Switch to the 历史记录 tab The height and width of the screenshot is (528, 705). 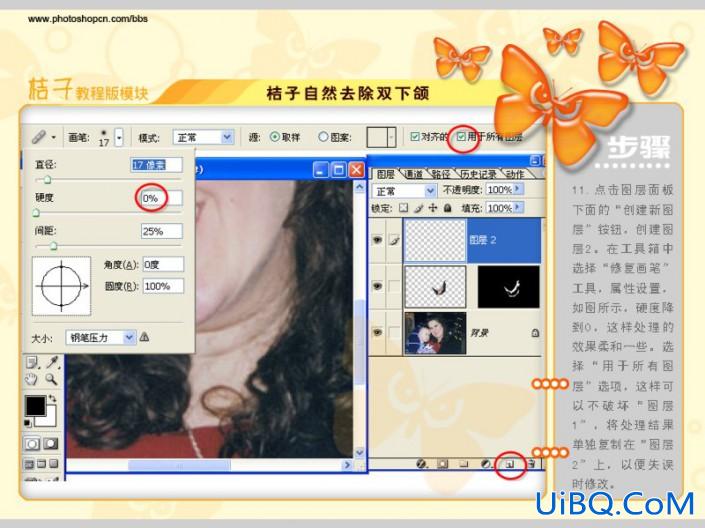point(478,174)
